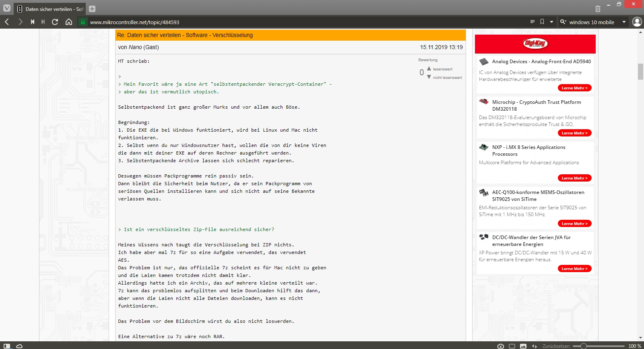This screenshot has height=349, width=644.
Task: Open the closed tabs trash can
Action: 598,8
